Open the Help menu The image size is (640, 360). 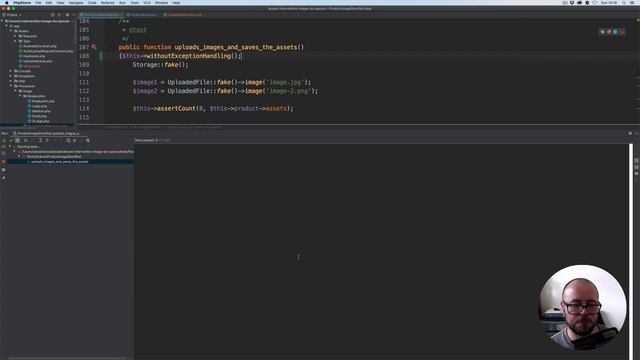coord(176,2)
